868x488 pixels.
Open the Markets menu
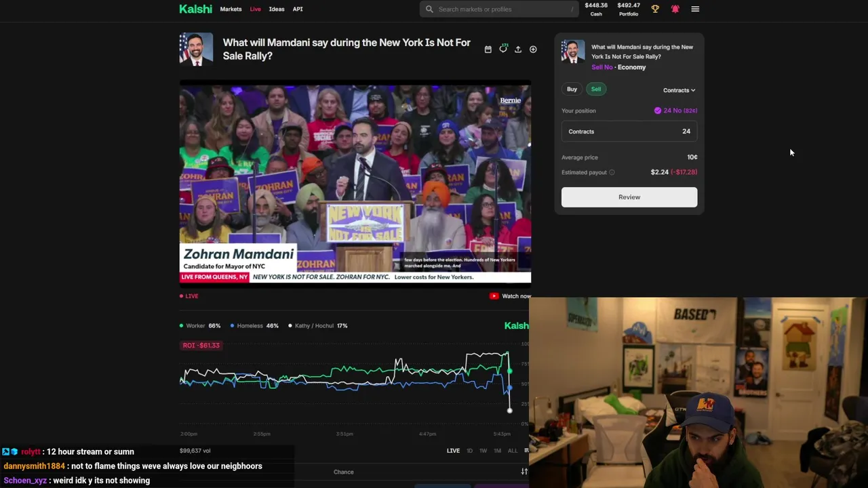(231, 9)
